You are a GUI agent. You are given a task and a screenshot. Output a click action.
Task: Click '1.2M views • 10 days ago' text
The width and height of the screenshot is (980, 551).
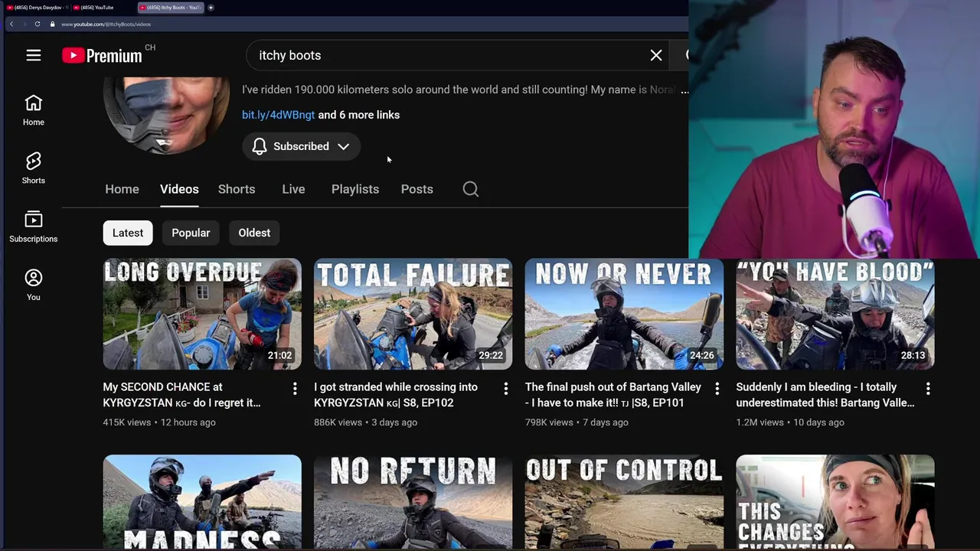[791, 422]
